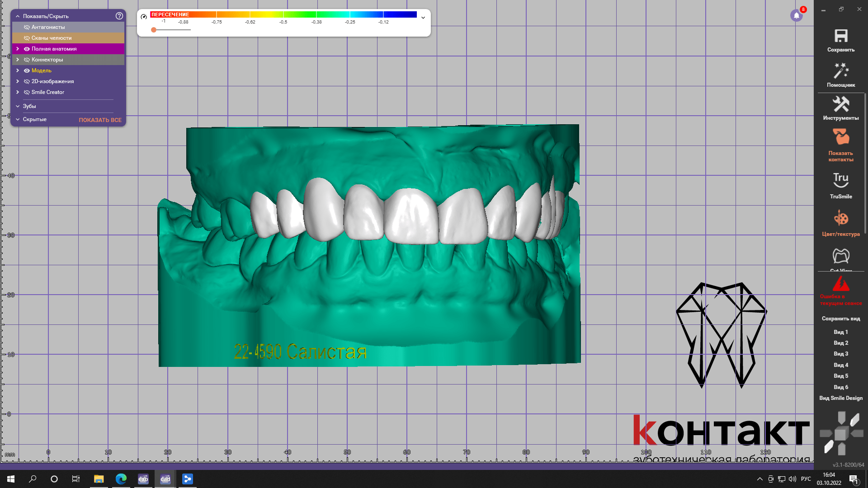
Task: Launch the TruSmile icon
Action: click(840, 180)
